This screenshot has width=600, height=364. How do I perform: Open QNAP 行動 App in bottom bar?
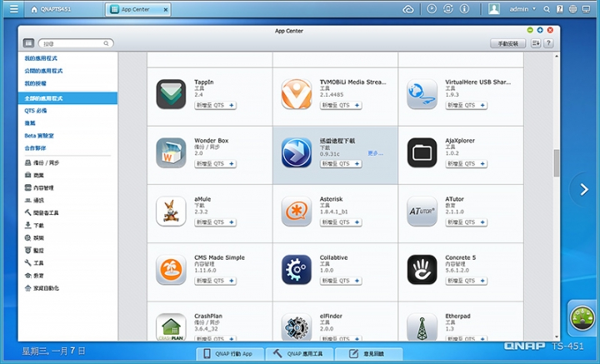230,354
